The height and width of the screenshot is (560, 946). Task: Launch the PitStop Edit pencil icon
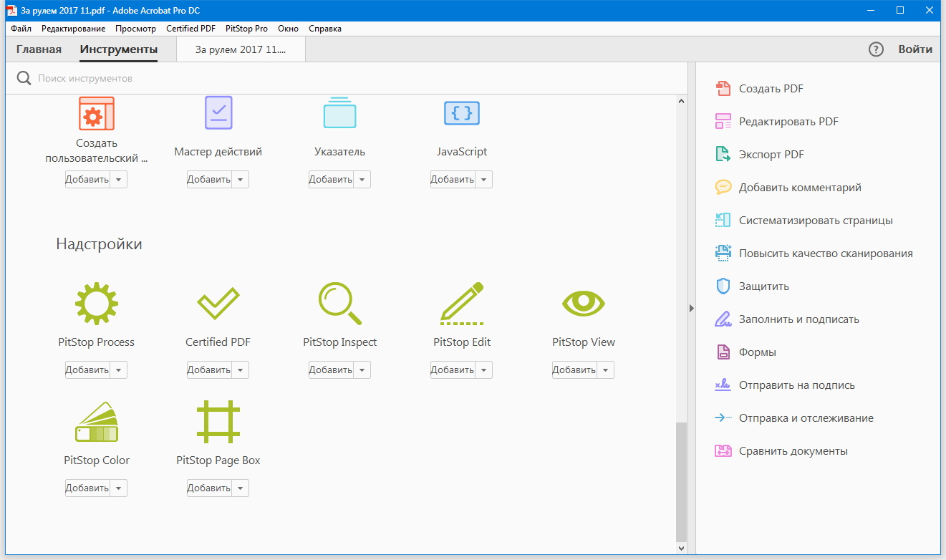(x=462, y=304)
